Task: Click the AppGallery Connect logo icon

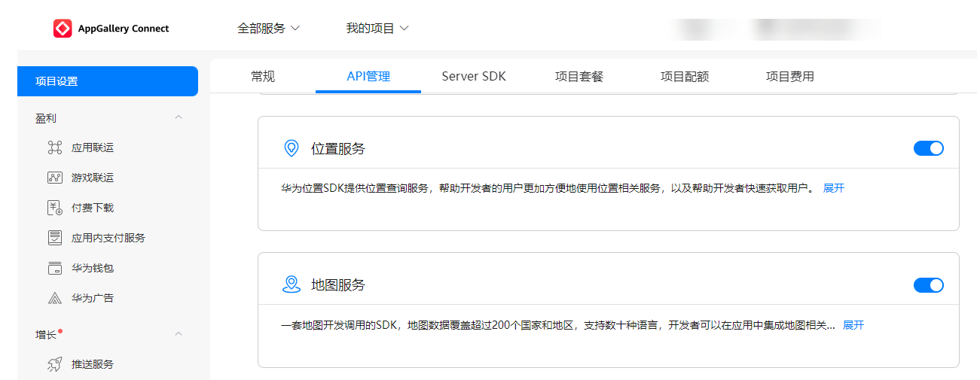Action: click(63, 29)
